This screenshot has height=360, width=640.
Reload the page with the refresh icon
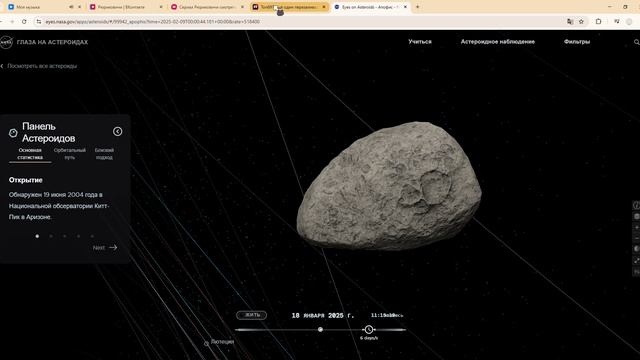pos(24,21)
